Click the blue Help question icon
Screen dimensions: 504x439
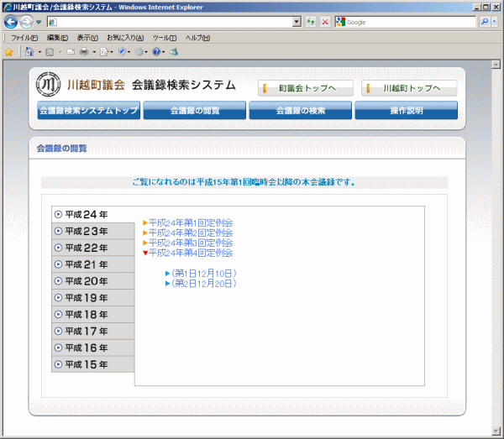pyautogui.click(x=156, y=52)
